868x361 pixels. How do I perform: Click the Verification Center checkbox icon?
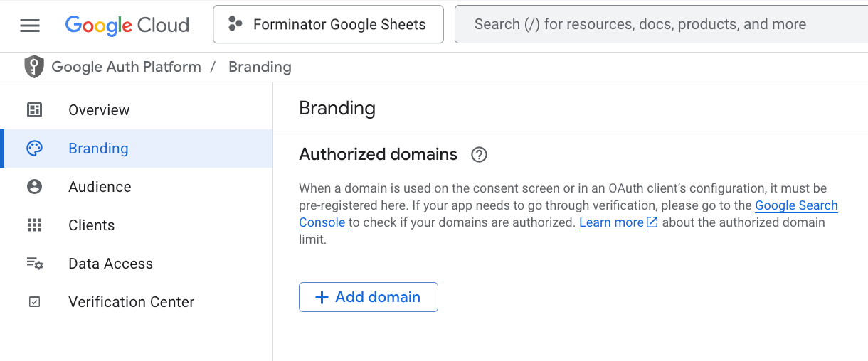34,302
